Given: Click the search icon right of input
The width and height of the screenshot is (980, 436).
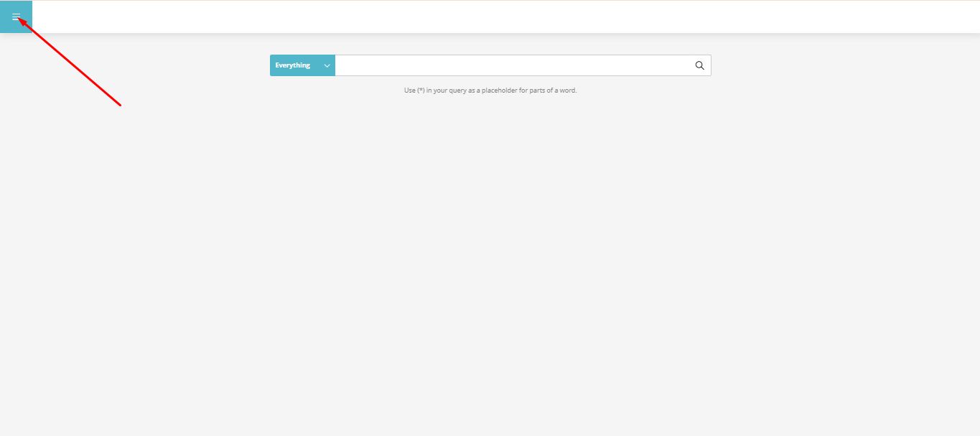Looking at the screenshot, I should pyautogui.click(x=700, y=65).
